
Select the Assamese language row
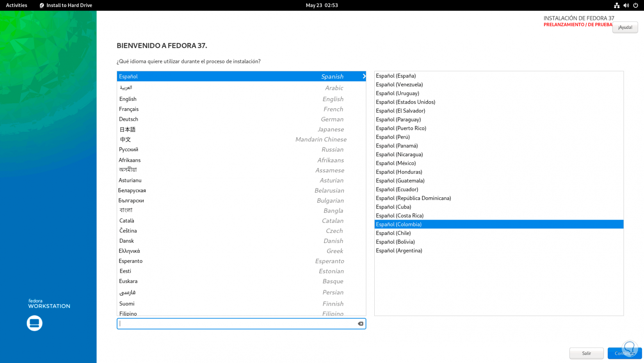[x=241, y=170]
